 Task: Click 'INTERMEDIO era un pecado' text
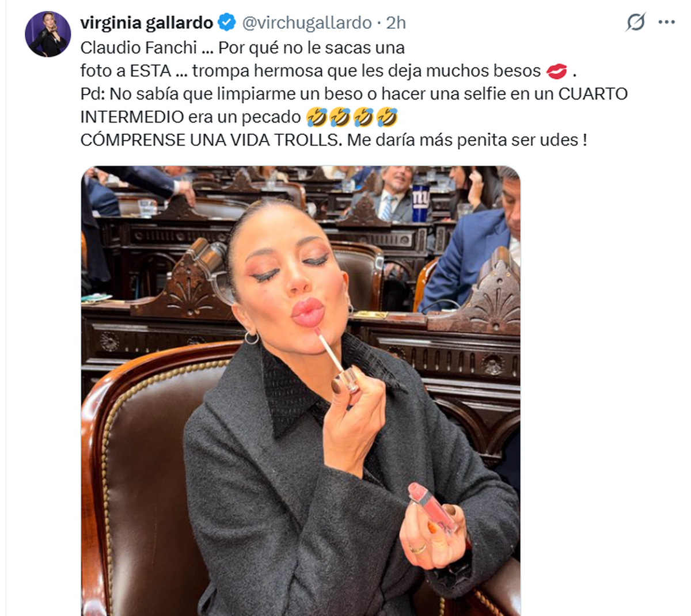pos(191,117)
